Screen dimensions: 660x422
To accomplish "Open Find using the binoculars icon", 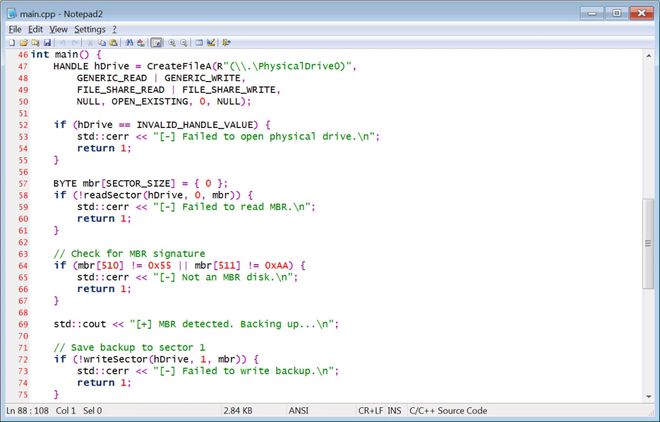I will [x=128, y=42].
